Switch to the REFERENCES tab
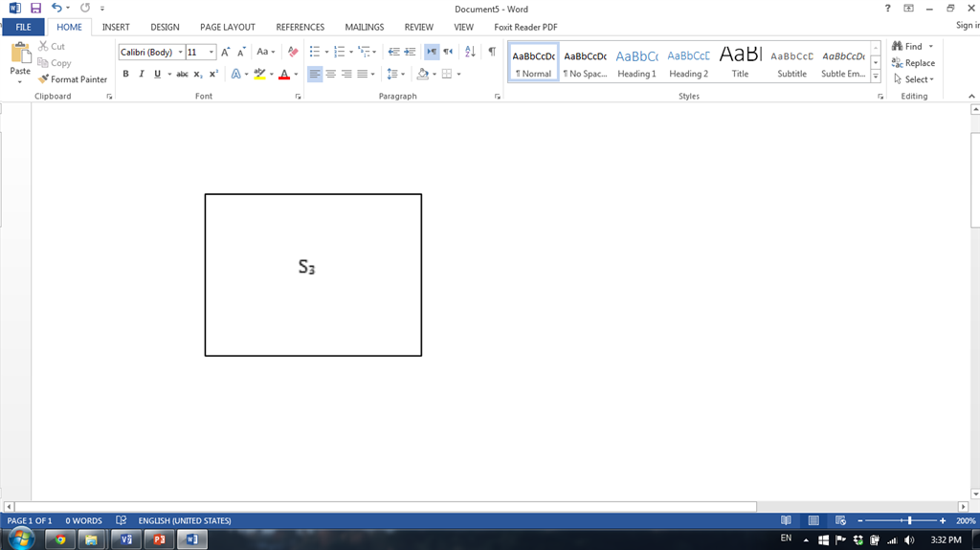The height and width of the screenshot is (550, 980). (300, 27)
